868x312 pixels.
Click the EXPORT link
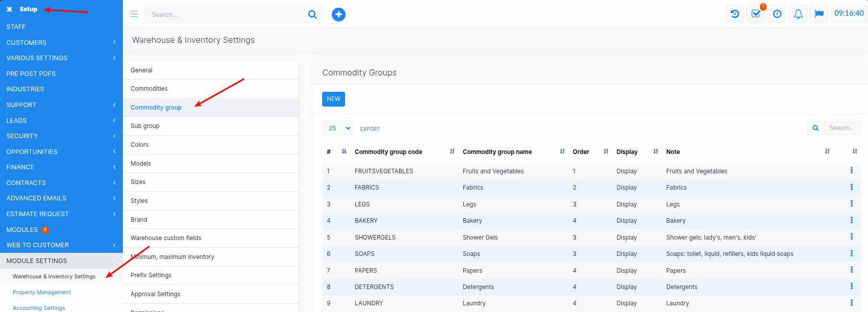[370, 129]
